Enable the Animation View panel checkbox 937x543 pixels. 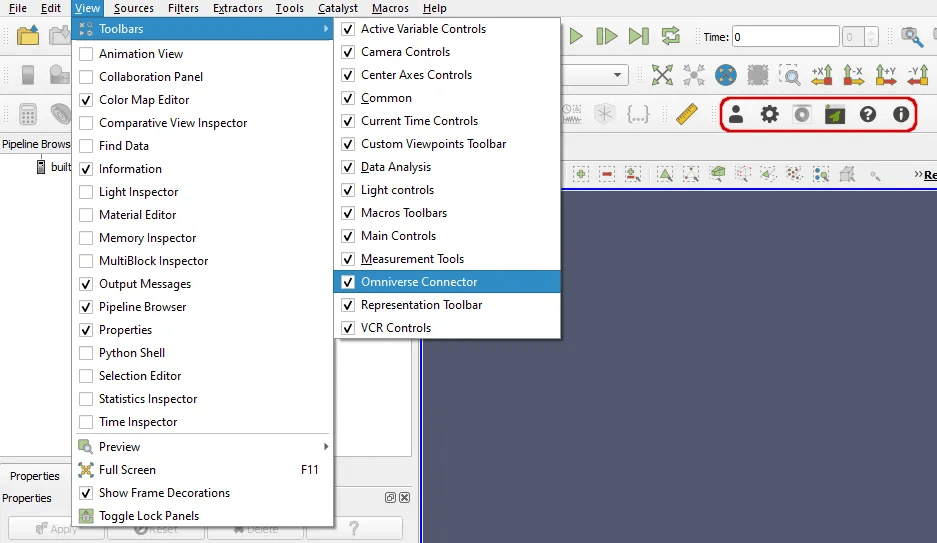click(86, 54)
